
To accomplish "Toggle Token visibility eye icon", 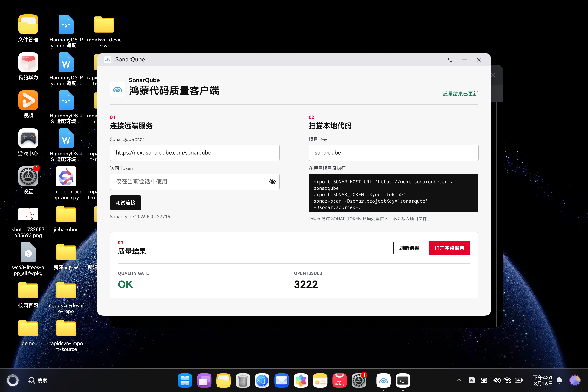I will pyautogui.click(x=272, y=181).
